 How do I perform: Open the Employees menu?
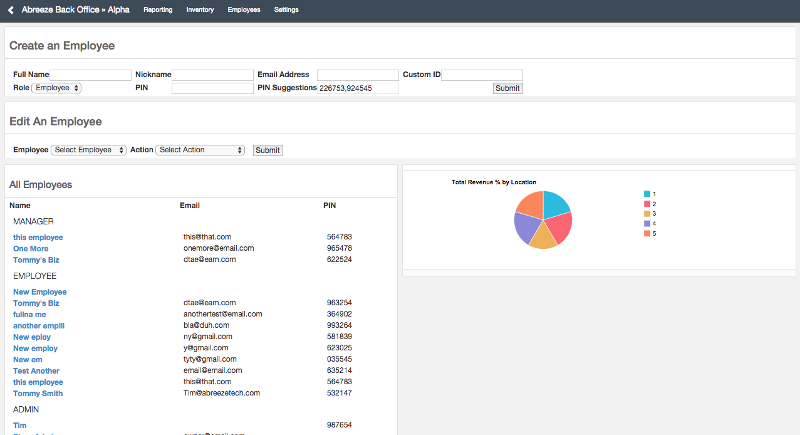click(244, 10)
